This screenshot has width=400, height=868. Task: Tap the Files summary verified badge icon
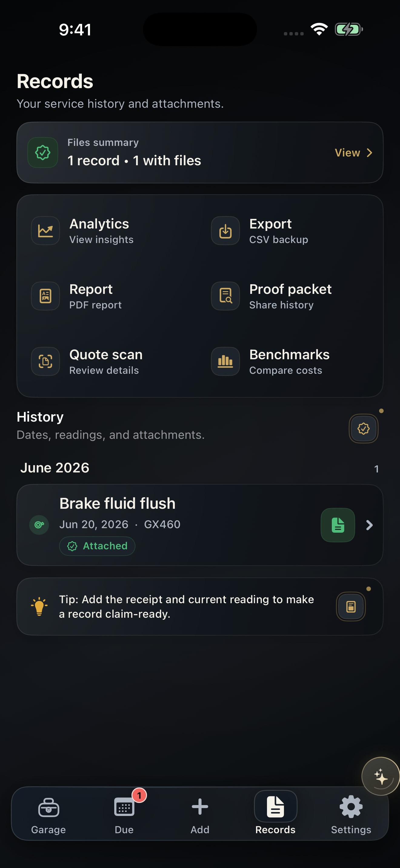[43, 153]
